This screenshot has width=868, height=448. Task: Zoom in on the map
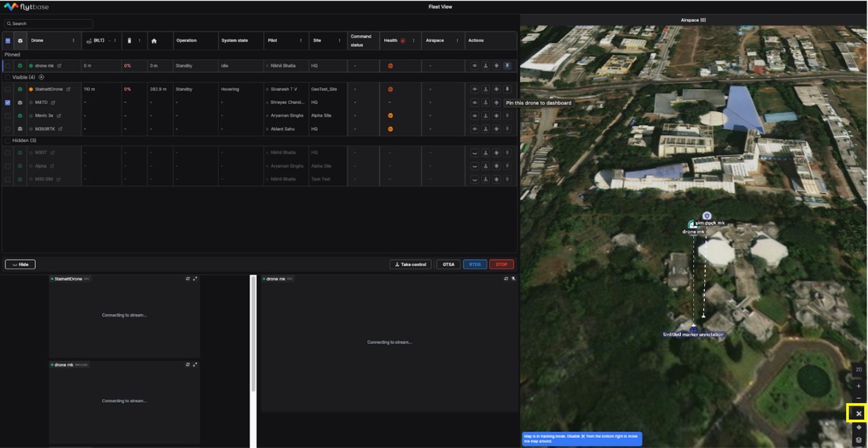(858, 386)
